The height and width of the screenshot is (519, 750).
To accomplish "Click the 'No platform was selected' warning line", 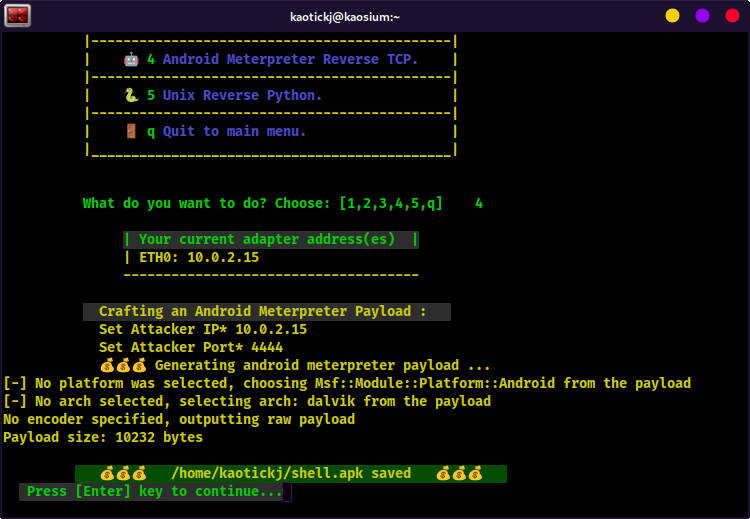I will [347, 383].
